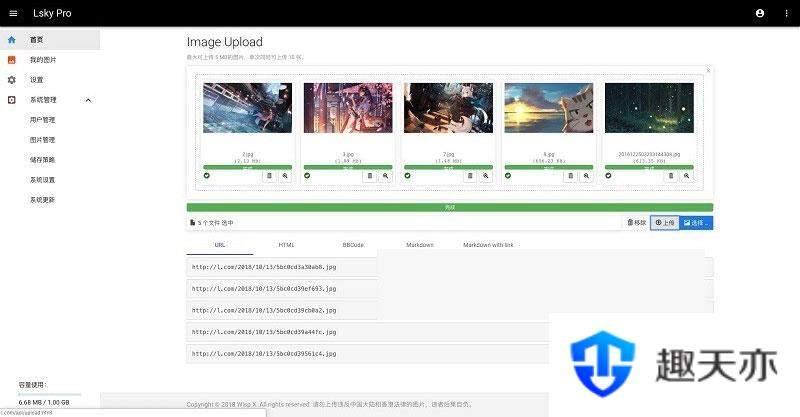Click the Lsky Pro title
The image size is (800, 417).
(x=52, y=13)
